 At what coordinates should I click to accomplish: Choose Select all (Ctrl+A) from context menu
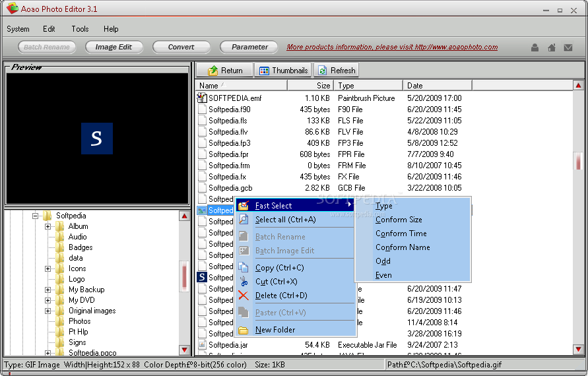click(295, 219)
